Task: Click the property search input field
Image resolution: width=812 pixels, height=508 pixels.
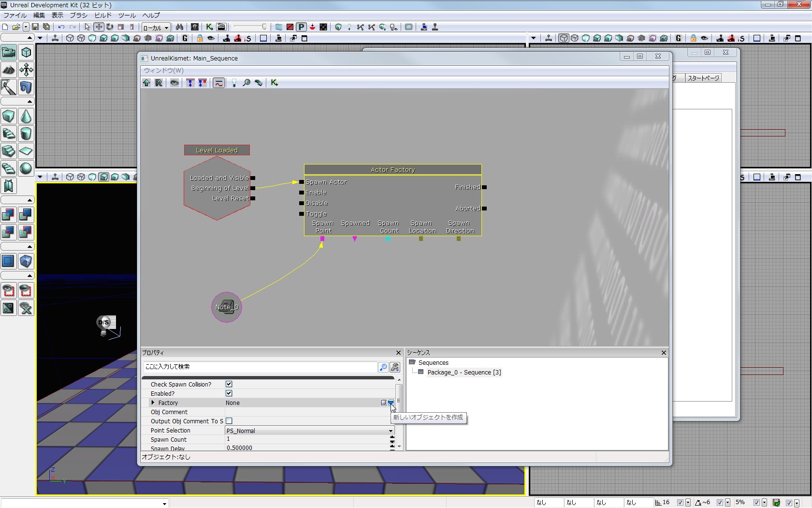Action: click(x=260, y=367)
